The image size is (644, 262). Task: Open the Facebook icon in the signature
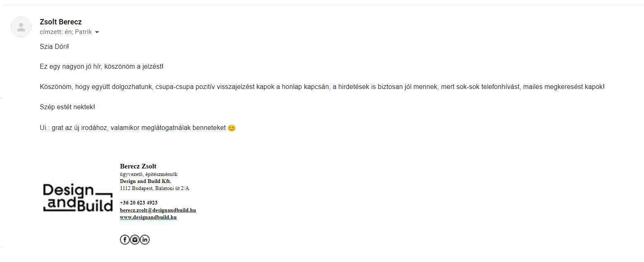click(x=124, y=240)
